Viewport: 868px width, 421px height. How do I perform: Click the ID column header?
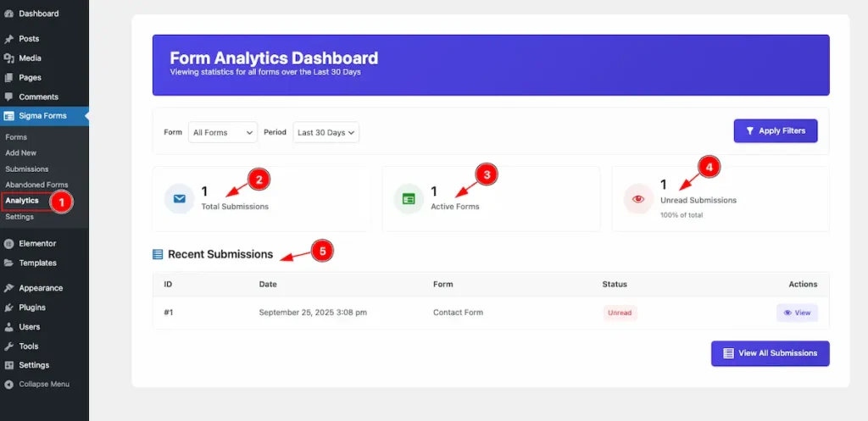[x=168, y=285]
